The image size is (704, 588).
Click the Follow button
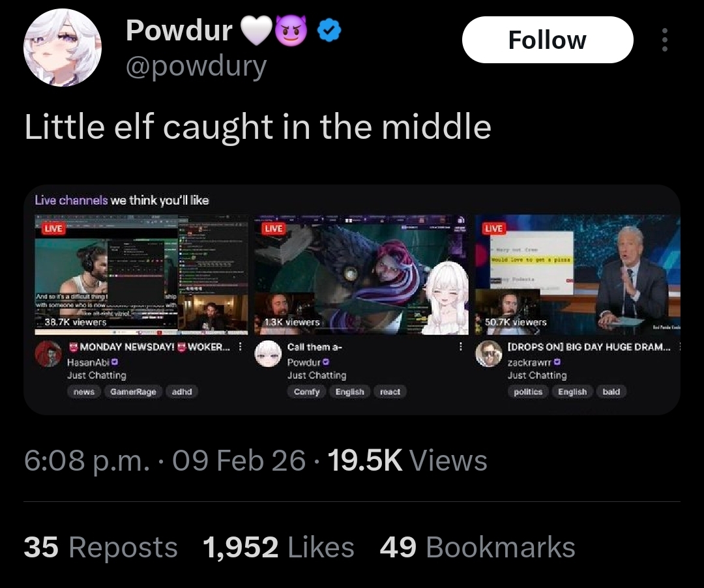pos(548,40)
